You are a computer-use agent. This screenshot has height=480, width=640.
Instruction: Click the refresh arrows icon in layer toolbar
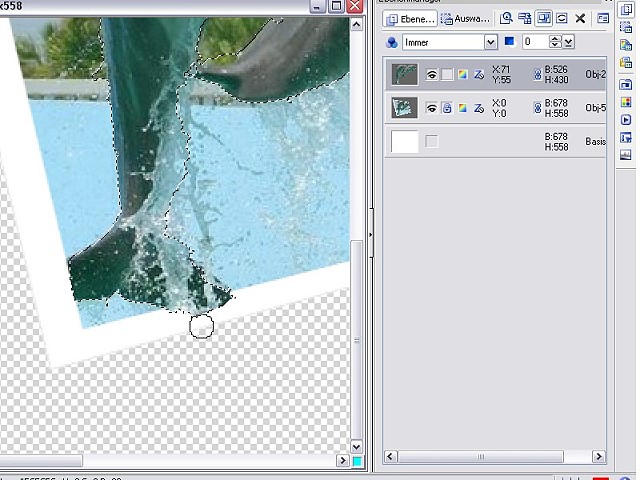coord(562,18)
